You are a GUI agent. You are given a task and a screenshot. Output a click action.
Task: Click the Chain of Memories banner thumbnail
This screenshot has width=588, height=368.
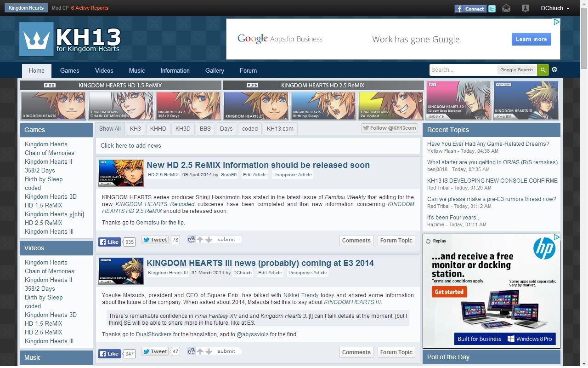[x=121, y=106]
